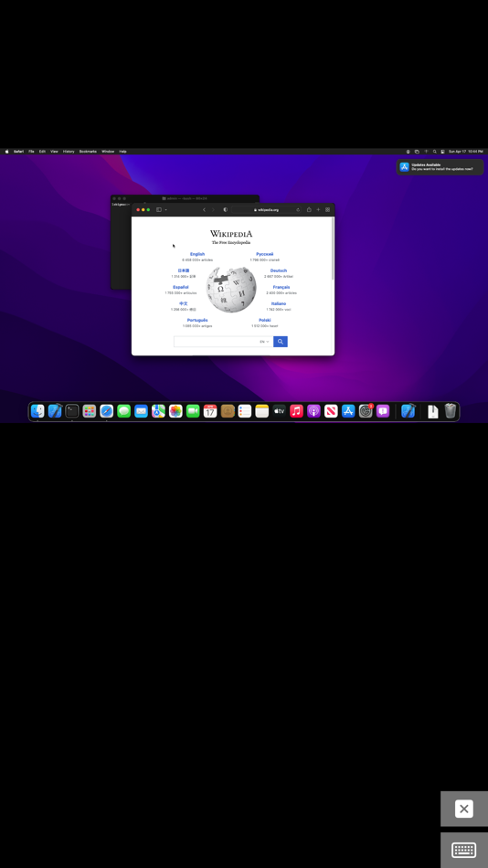488x868 pixels.
Task: Click the menu bar date and time
Action: (x=466, y=151)
